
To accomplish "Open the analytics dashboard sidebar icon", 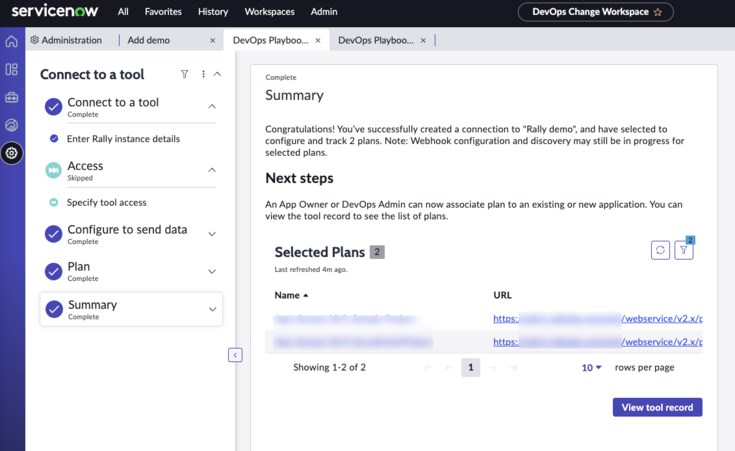I will [12, 125].
